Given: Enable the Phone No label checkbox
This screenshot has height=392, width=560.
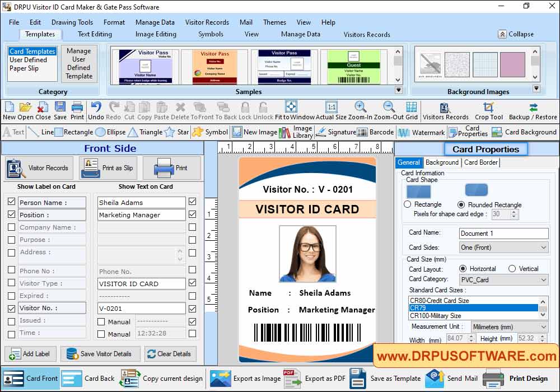Looking at the screenshot, I should click(11, 270).
